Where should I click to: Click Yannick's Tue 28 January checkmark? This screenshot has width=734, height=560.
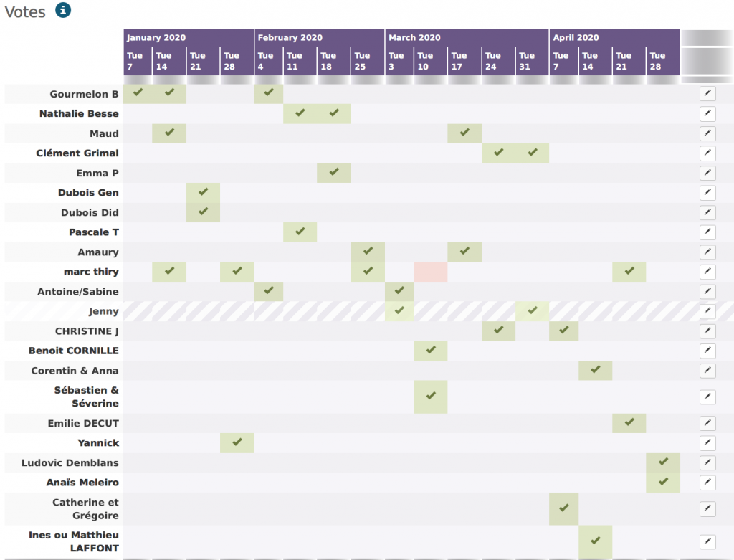point(237,442)
